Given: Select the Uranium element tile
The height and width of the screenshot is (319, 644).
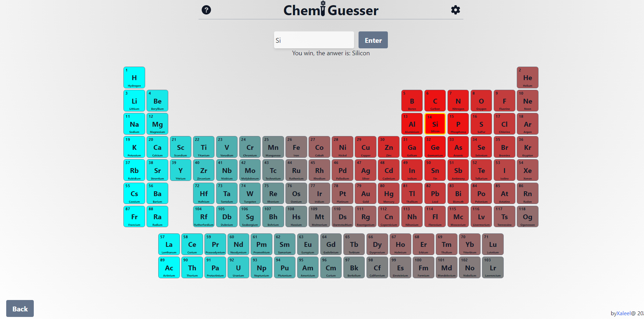Looking at the screenshot, I should (238, 268).
